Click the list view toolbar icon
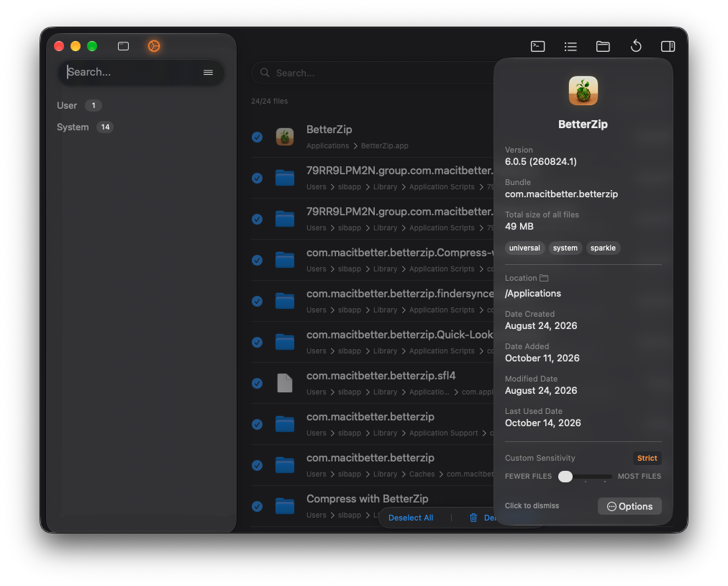The width and height of the screenshot is (728, 586). [x=570, y=47]
